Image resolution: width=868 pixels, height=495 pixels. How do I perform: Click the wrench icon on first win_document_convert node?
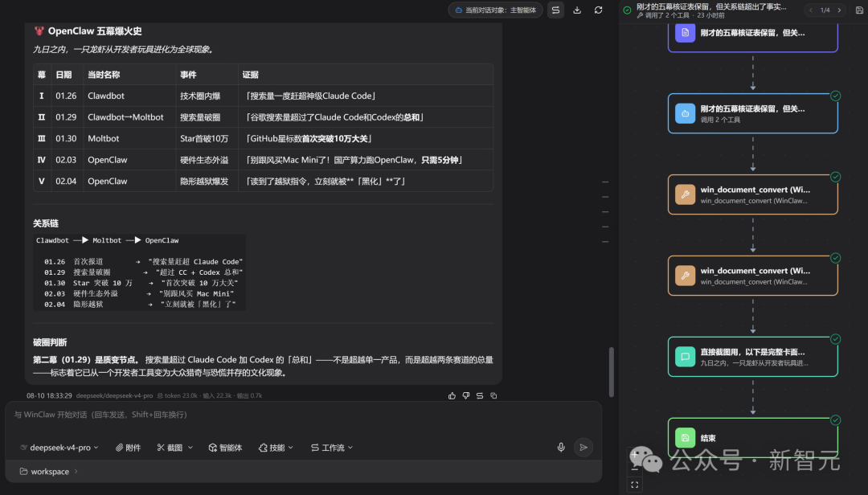click(685, 194)
